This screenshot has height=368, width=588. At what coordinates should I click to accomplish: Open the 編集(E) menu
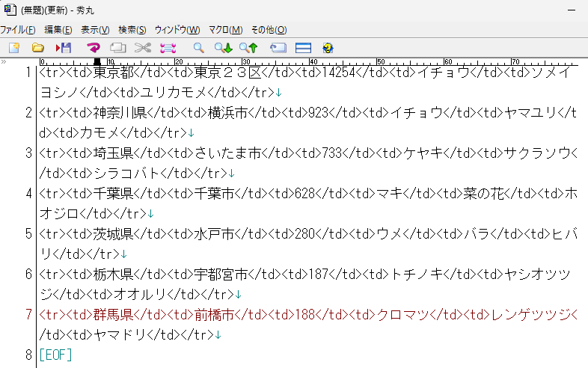point(58,30)
